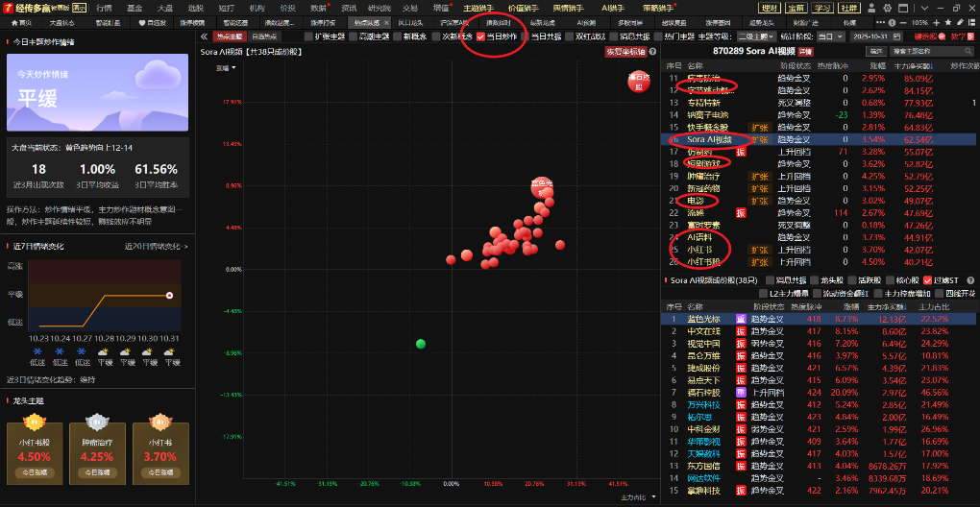This screenshot has width=980, height=507.
Task: Click the 恢复坐标轴 button
Action: tap(625, 52)
